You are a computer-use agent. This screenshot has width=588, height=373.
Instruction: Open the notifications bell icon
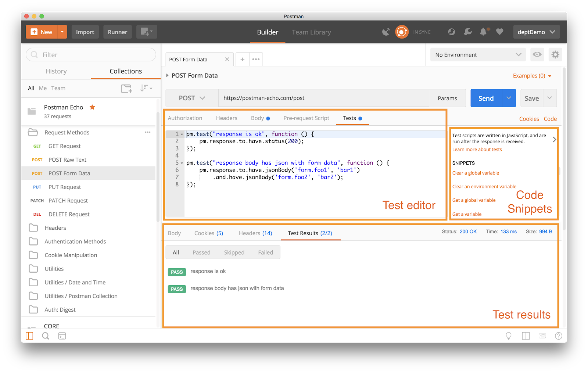(x=484, y=32)
